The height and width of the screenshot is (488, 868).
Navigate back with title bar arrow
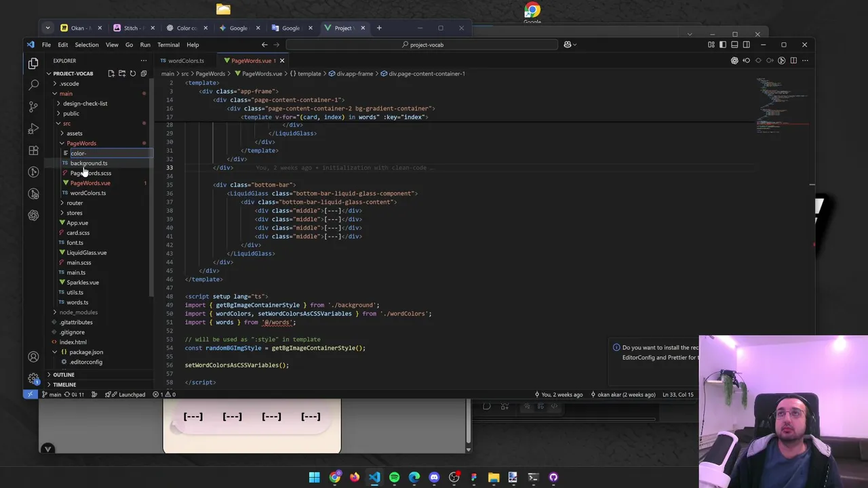(x=264, y=45)
